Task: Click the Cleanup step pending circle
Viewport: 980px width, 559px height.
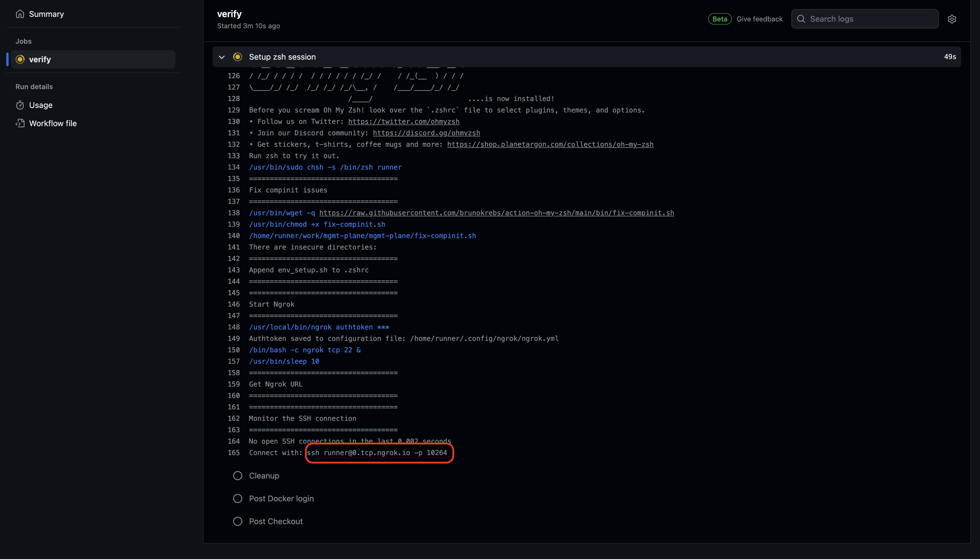Action: pos(237,476)
